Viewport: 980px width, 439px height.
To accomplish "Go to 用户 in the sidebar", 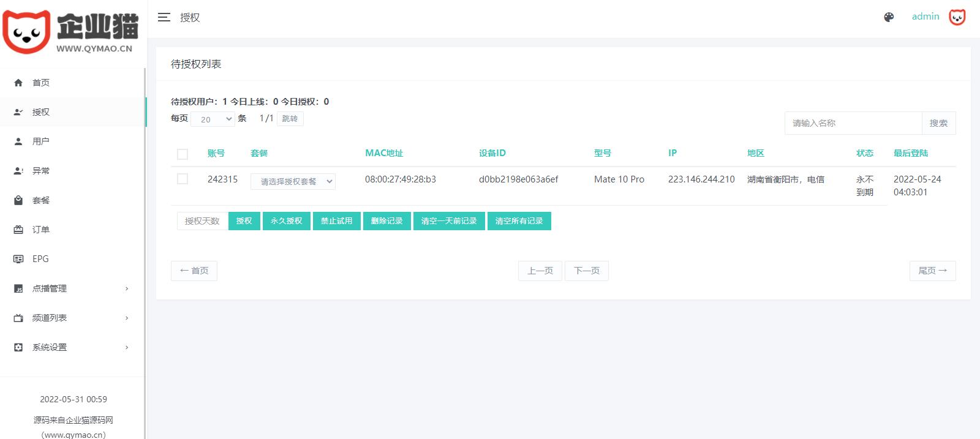I will 72,141.
